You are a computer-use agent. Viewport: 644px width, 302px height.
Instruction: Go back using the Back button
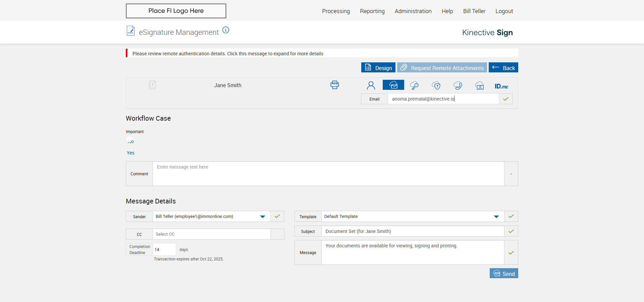(x=503, y=68)
